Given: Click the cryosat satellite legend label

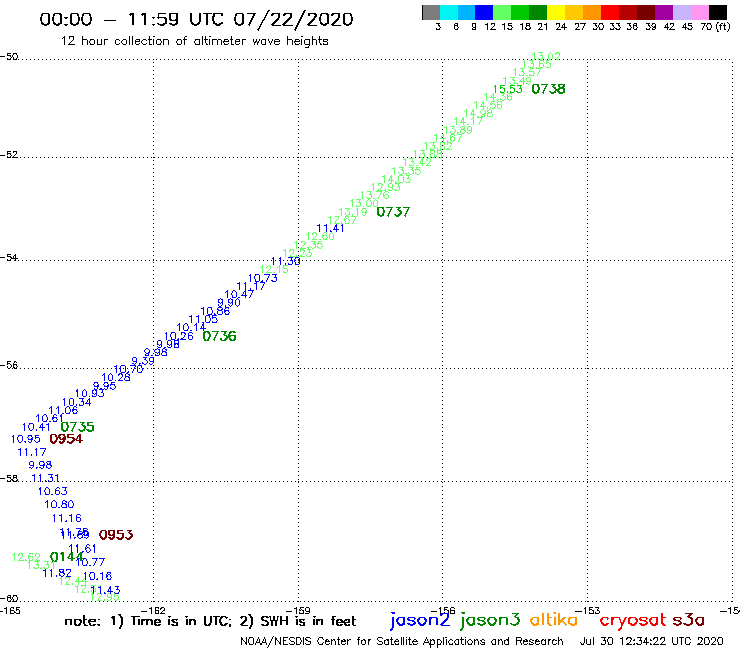Looking at the screenshot, I should 633,621.
